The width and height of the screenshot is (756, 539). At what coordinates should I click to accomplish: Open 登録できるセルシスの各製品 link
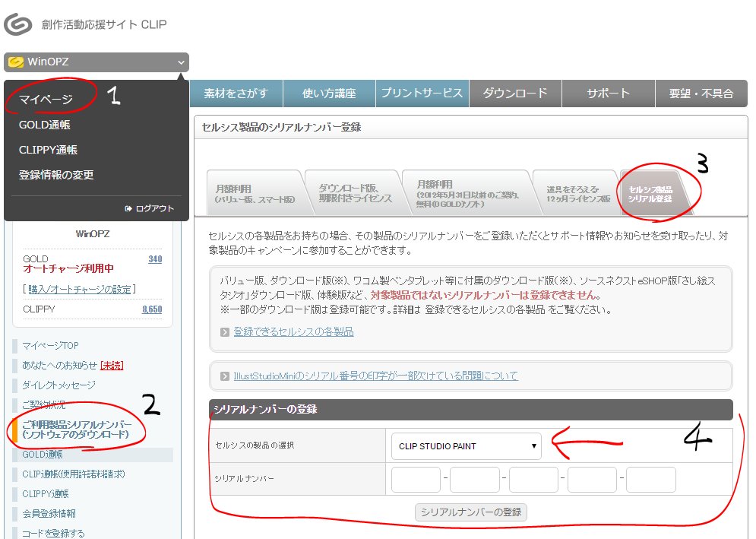click(293, 332)
